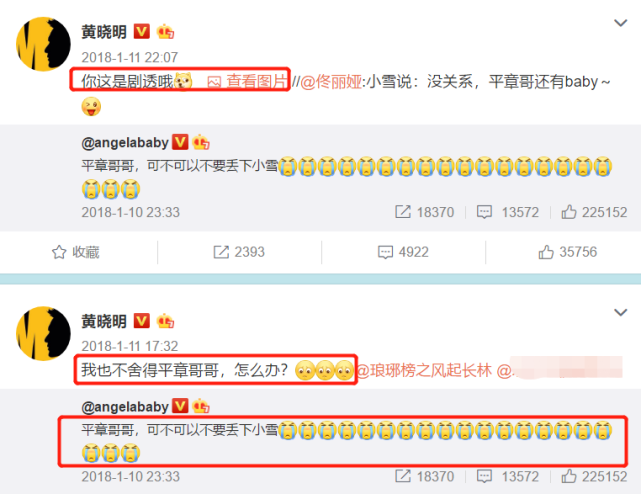Open the @佟丽娅 mention link
This screenshot has height=494, width=641.
[x=331, y=82]
